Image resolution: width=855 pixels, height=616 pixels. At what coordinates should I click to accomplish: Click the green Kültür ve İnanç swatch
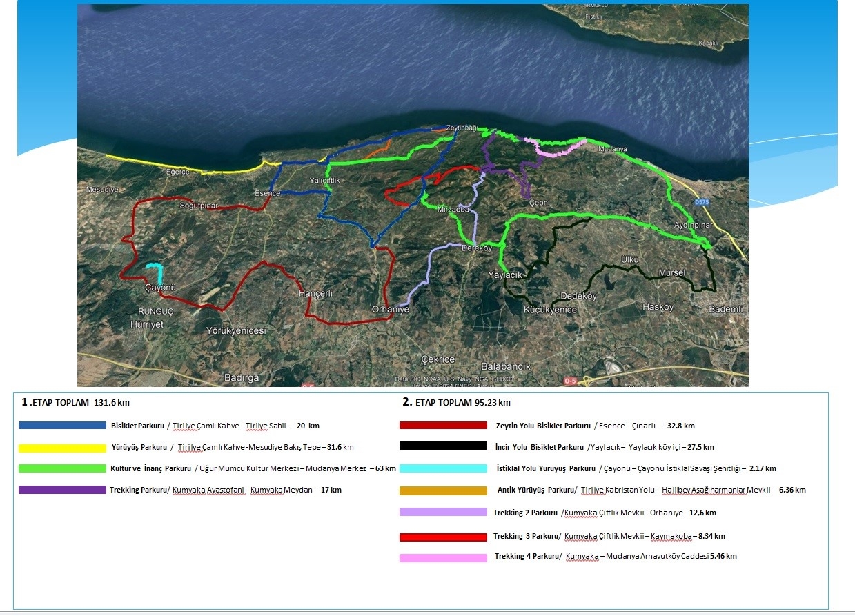[62, 469]
